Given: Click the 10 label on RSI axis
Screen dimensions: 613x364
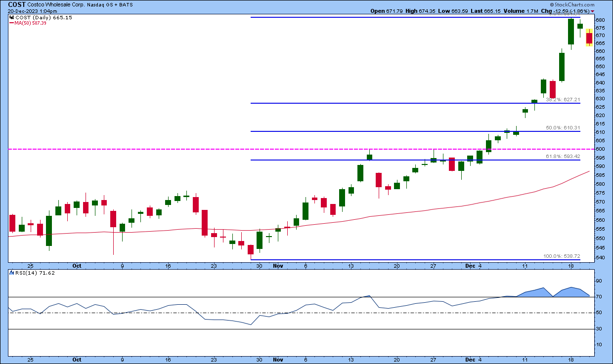Looking at the screenshot, I should 600,345.
